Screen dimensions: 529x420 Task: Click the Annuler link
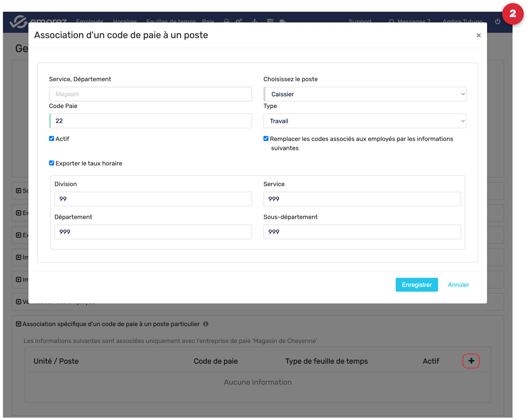458,285
